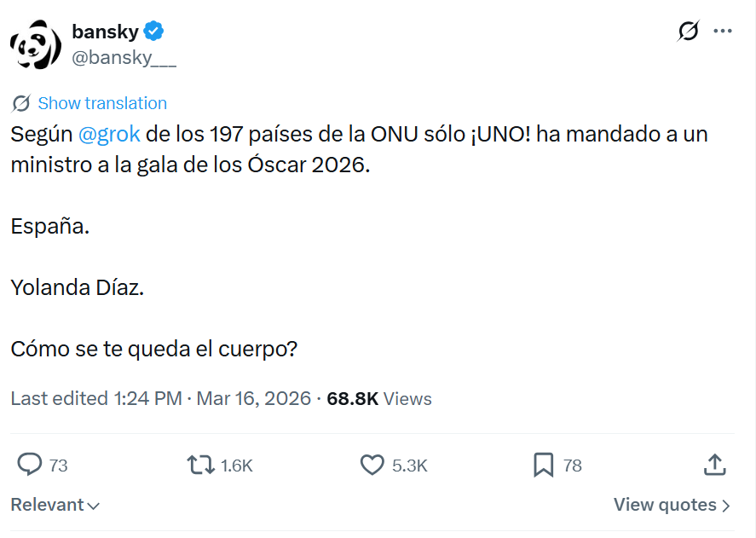Click the bansky display name
The width and height of the screenshot is (756, 538).
[105, 32]
